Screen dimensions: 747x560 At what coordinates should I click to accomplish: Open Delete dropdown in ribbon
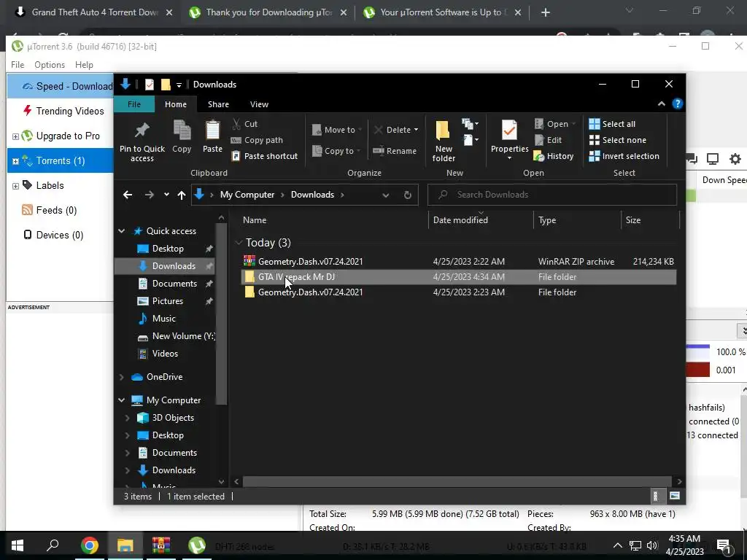[x=416, y=130]
